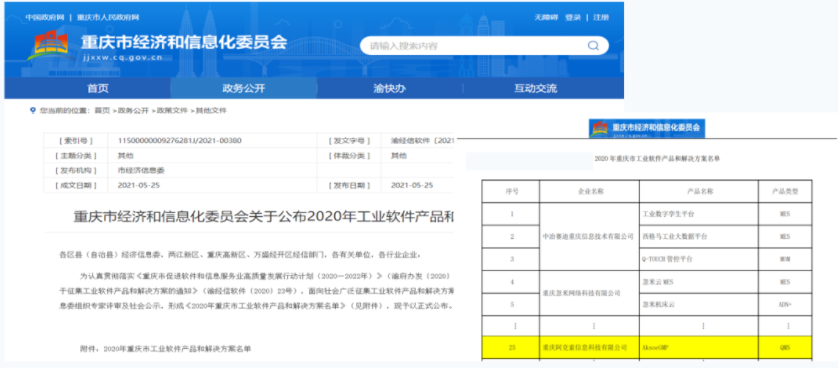Click 其他文件 in the breadcrumb trail
Image resolution: width=838 pixels, height=368 pixels.
[x=211, y=111]
